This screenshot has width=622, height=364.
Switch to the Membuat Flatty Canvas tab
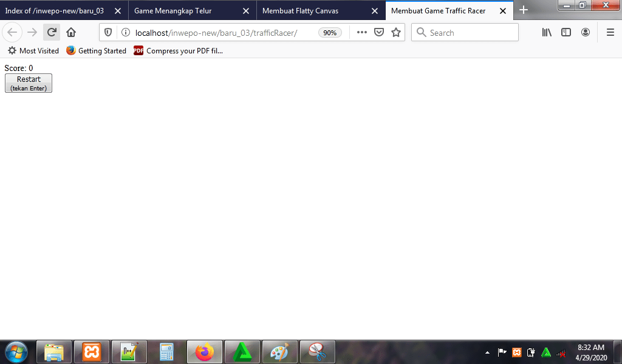point(300,11)
